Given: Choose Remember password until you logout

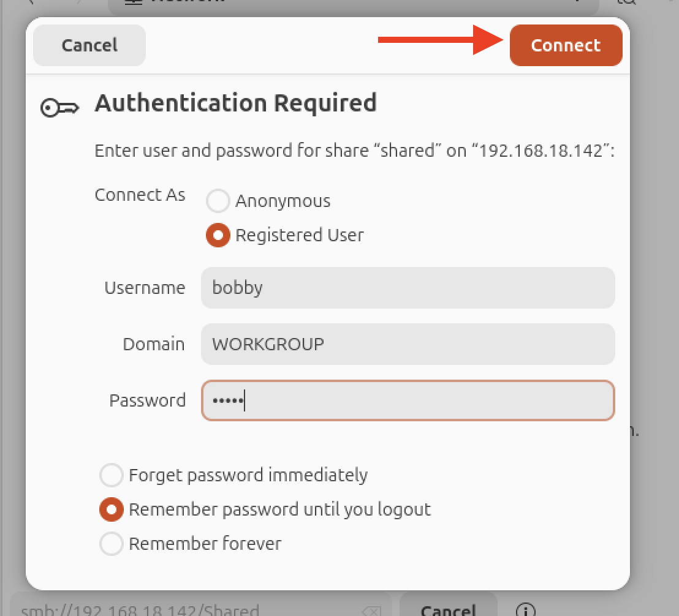Looking at the screenshot, I should pyautogui.click(x=112, y=509).
